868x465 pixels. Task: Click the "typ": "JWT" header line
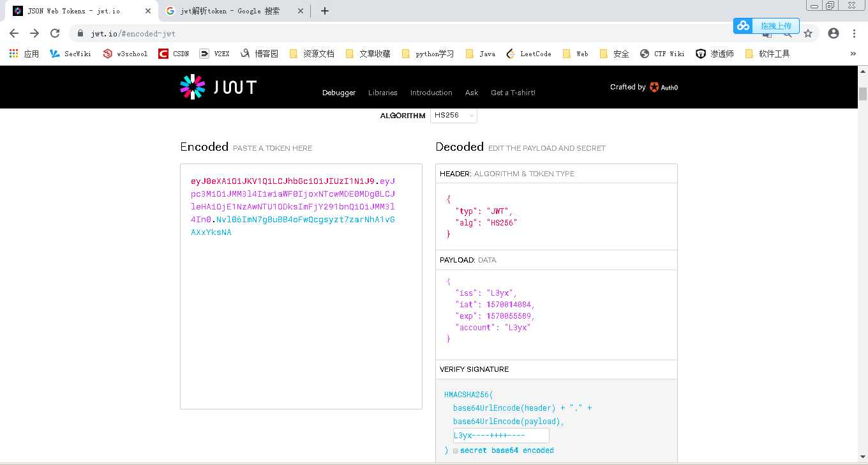click(484, 211)
